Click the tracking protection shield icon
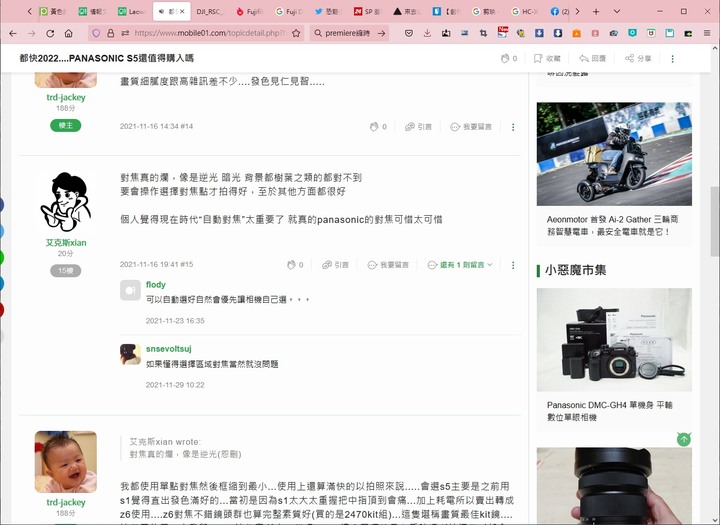The image size is (720, 525). coord(96,33)
